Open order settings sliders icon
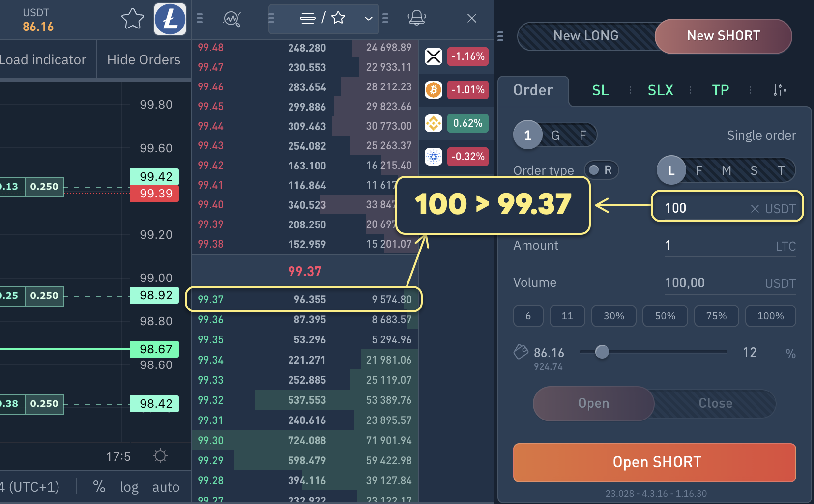The height and width of the screenshot is (504, 814). pos(780,90)
